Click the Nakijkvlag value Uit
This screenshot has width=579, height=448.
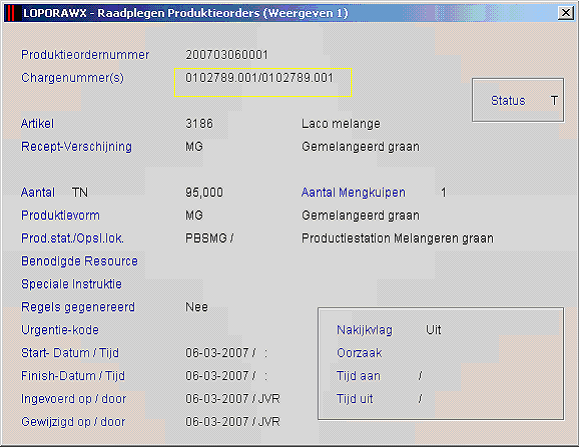point(434,329)
